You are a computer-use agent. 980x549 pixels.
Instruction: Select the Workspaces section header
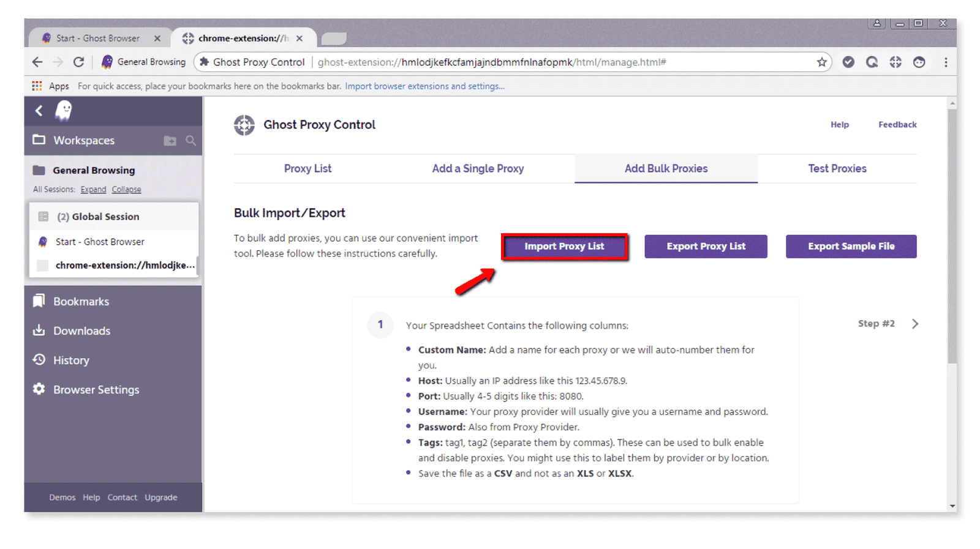tap(84, 140)
